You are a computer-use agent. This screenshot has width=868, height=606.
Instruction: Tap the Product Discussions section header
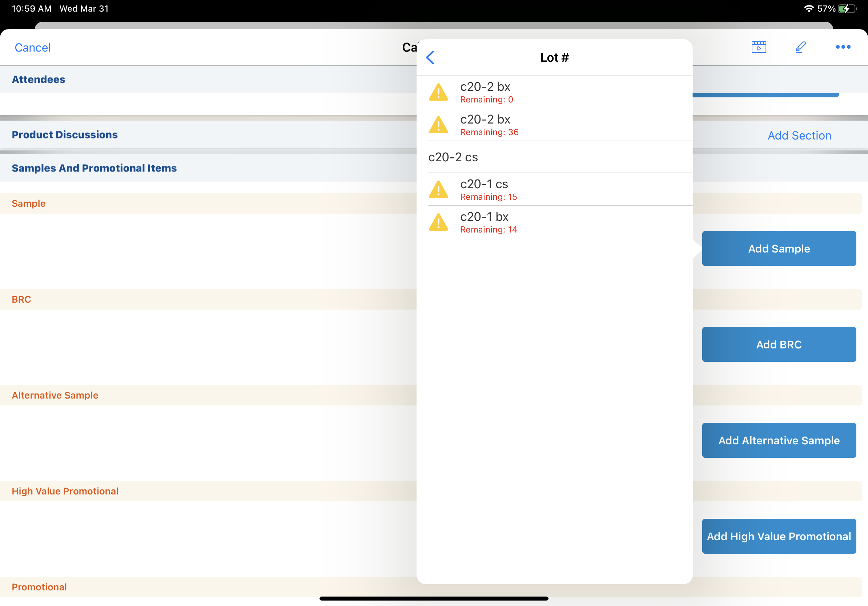[x=65, y=135]
